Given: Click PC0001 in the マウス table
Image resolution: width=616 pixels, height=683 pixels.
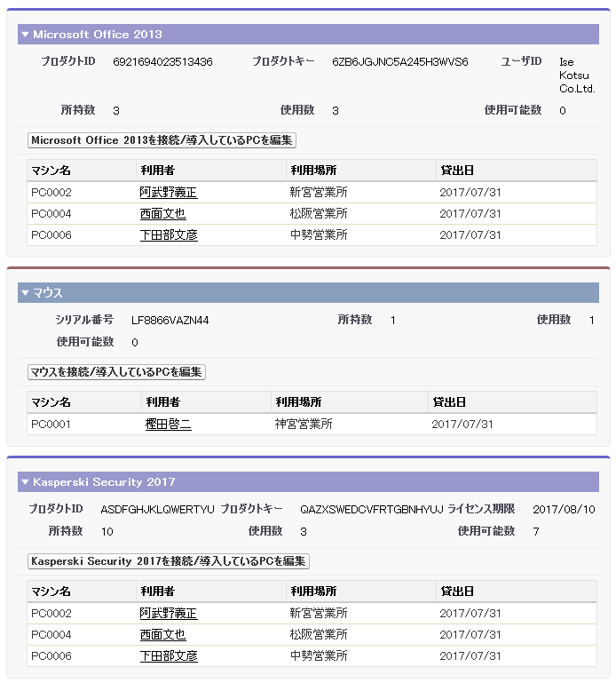Looking at the screenshot, I should [x=51, y=424].
